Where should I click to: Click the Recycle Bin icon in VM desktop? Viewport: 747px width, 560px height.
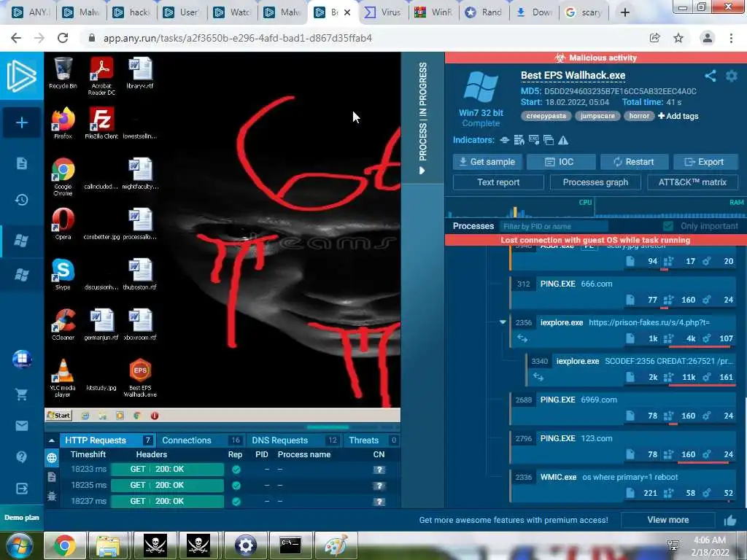63,73
